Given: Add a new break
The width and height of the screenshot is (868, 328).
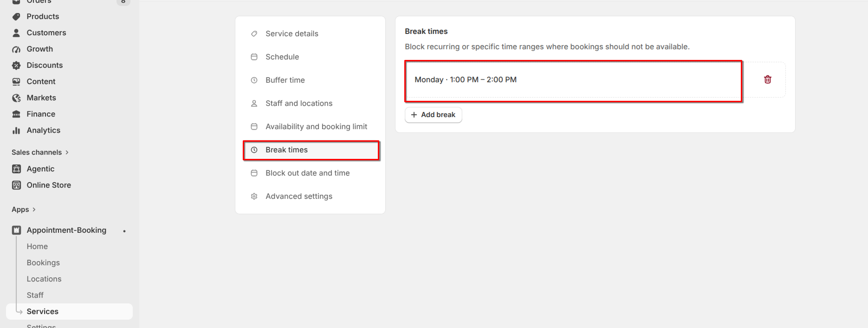Looking at the screenshot, I should (433, 115).
